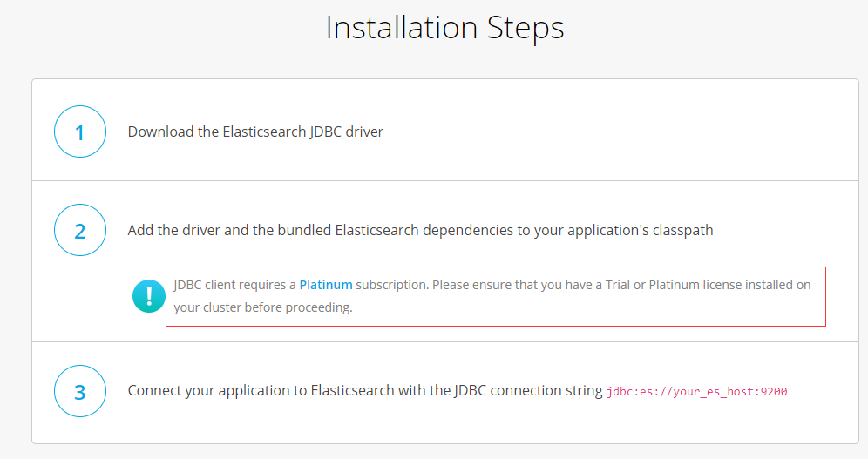Viewport: 868px width, 459px height.
Task: Click the step 1 number circle
Action: [80, 132]
